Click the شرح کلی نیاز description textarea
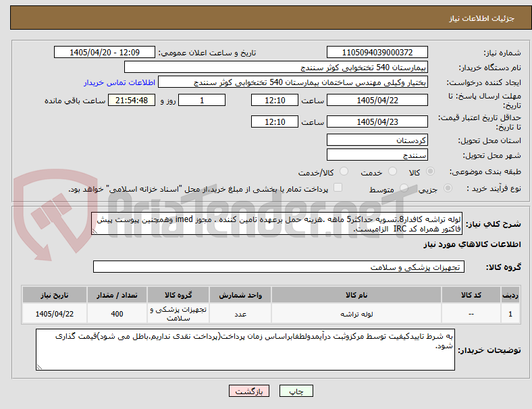 pos(277,223)
